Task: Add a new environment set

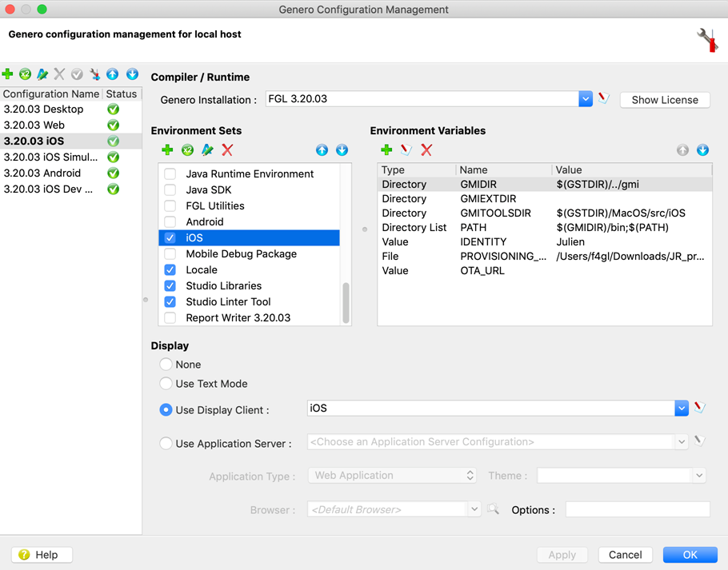Action: click(x=167, y=149)
